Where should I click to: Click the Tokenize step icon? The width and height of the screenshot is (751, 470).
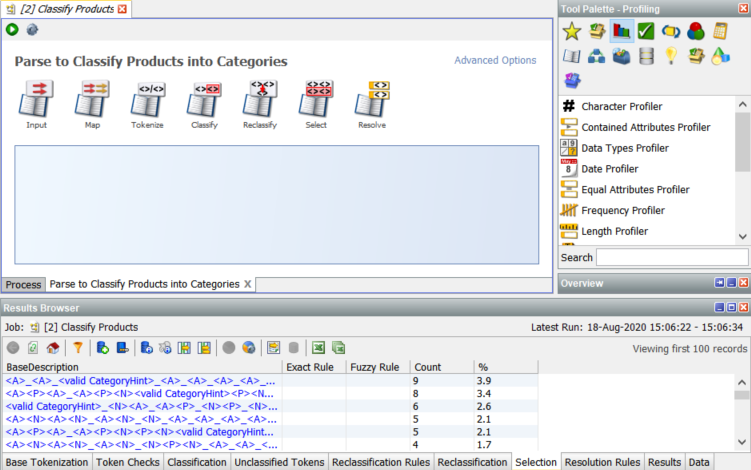coord(147,101)
